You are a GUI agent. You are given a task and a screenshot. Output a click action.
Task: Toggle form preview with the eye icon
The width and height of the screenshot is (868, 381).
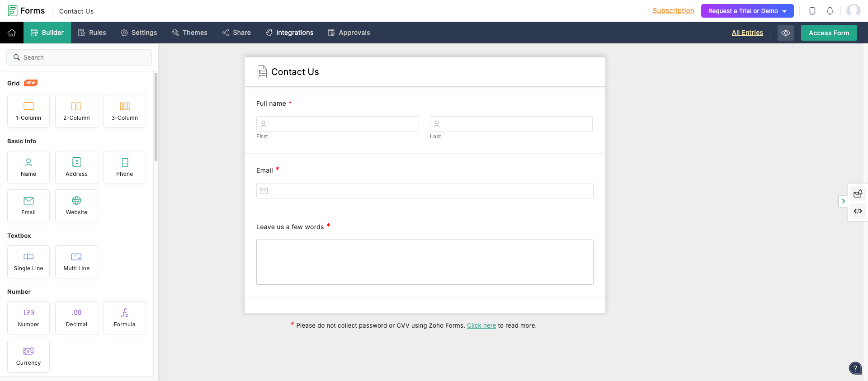786,33
